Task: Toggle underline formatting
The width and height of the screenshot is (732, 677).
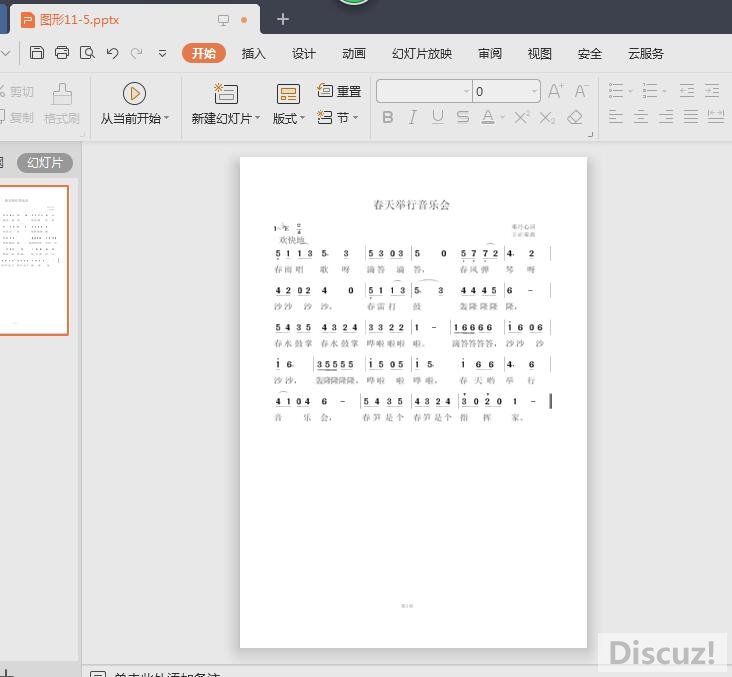Action: [437, 117]
